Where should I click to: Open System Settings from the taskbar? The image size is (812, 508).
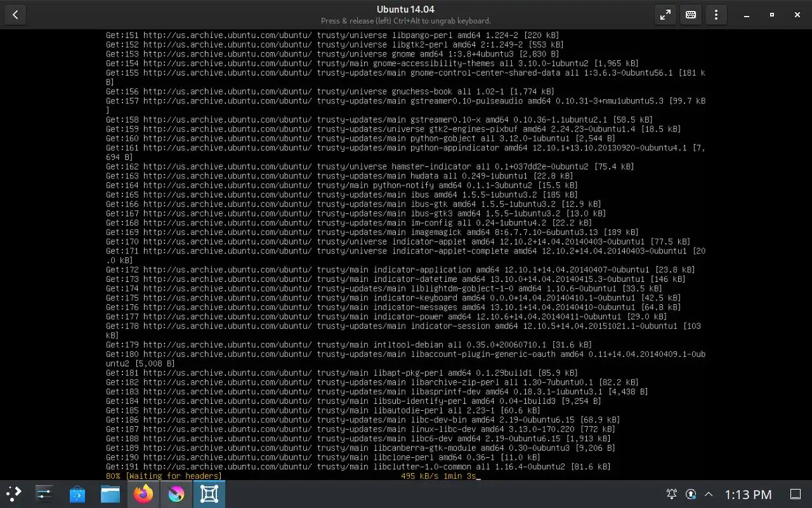(x=44, y=494)
